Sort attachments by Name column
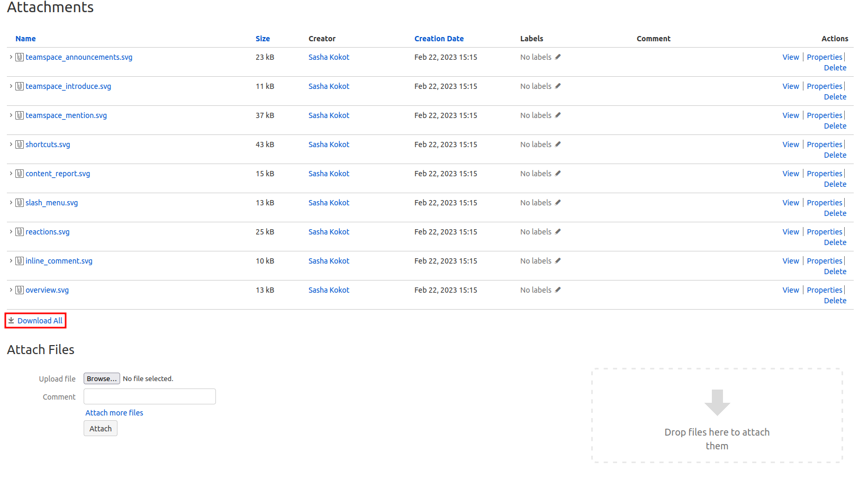The height and width of the screenshot is (479, 868). point(25,39)
